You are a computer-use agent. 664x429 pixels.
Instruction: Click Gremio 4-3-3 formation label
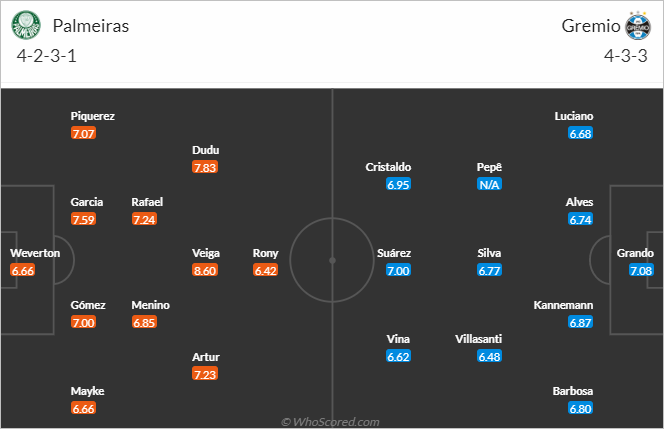(x=625, y=56)
